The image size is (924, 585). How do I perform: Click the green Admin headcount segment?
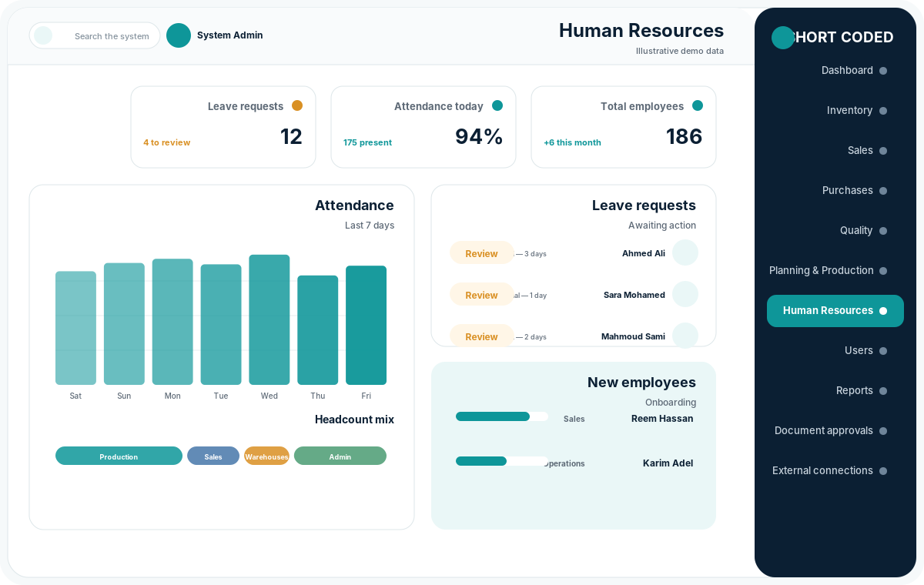tap(340, 456)
